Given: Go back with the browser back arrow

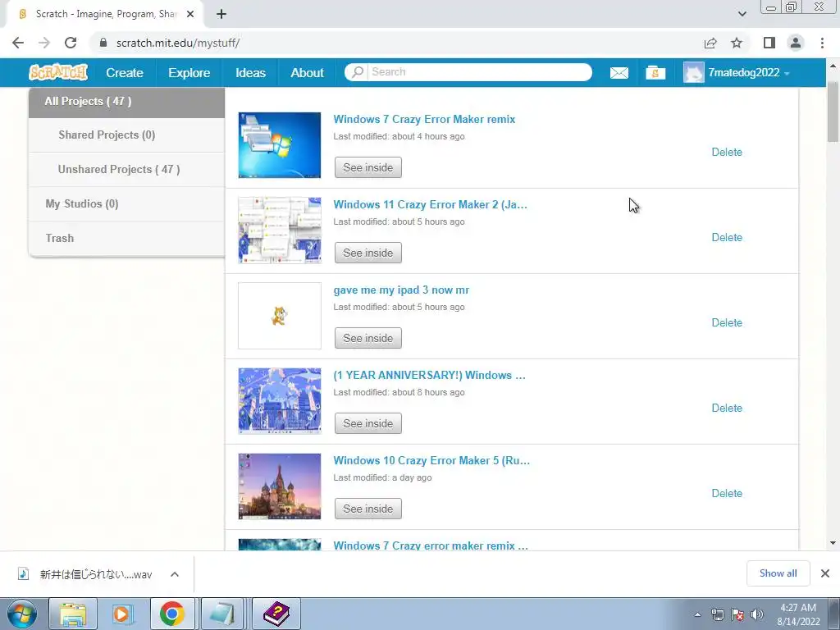Looking at the screenshot, I should tap(18, 43).
